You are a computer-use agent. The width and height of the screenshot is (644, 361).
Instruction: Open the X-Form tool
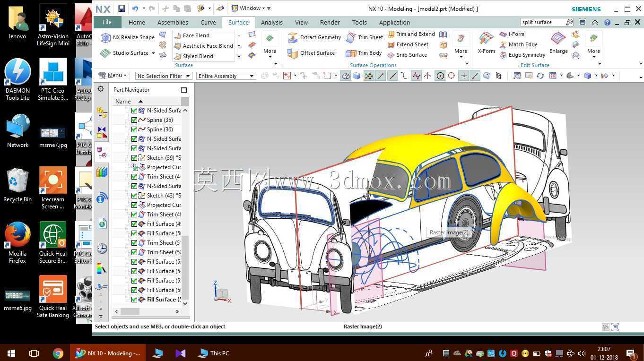tap(486, 43)
